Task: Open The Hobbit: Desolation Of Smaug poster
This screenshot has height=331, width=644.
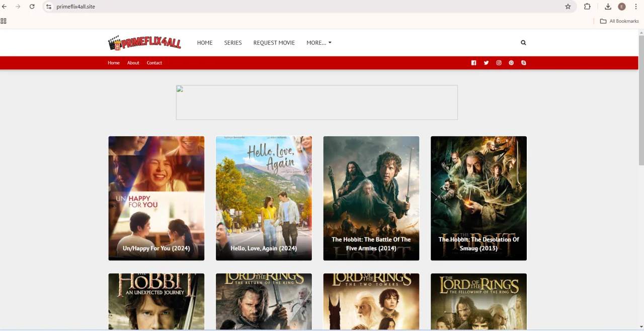Action: pyautogui.click(x=478, y=198)
